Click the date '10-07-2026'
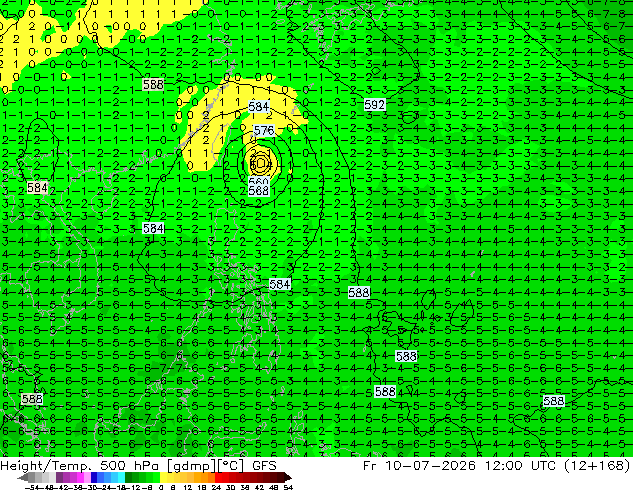 click(x=430, y=466)
